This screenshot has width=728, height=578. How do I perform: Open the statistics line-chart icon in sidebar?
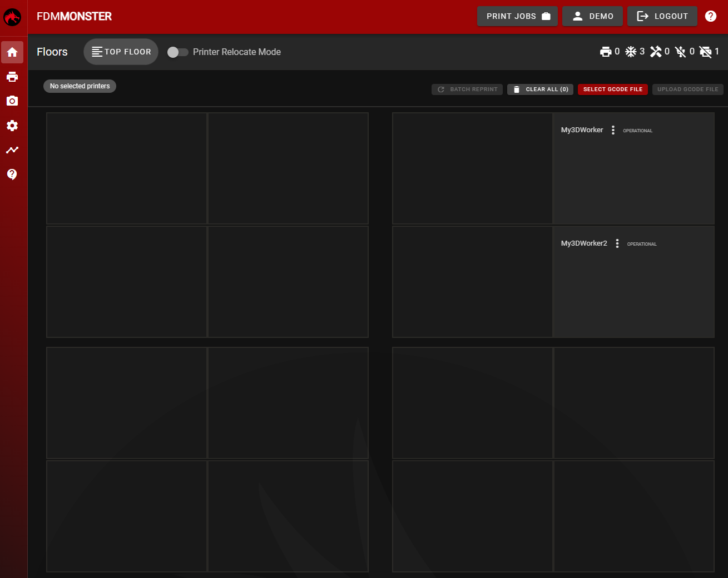click(x=12, y=150)
